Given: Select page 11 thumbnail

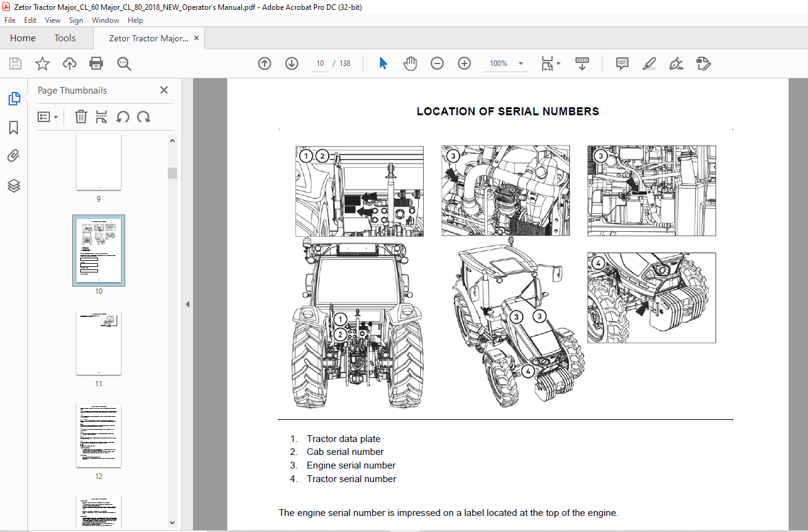Looking at the screenshot, I should (99, 343).
